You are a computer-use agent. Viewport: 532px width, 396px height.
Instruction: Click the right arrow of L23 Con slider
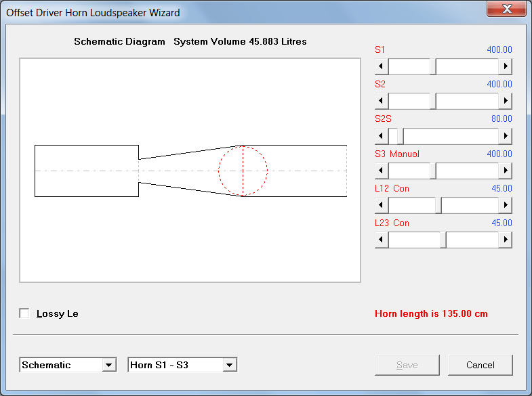[x=505, y=240]
